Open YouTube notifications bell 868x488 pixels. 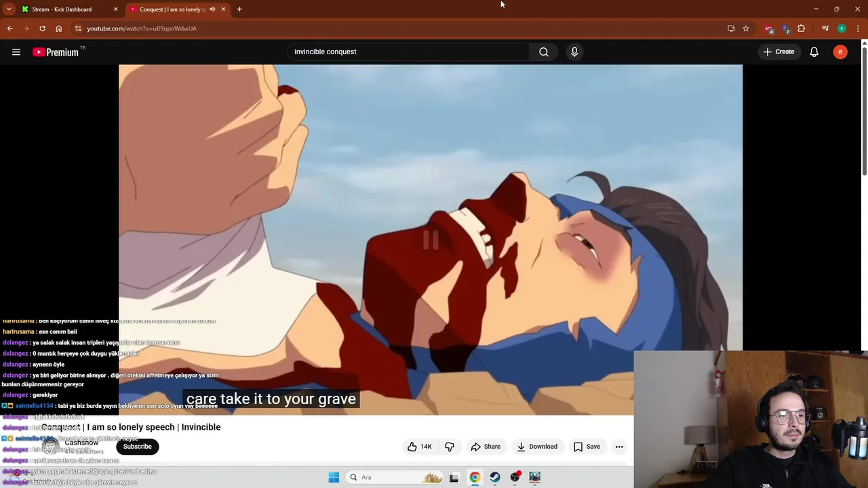814,52
